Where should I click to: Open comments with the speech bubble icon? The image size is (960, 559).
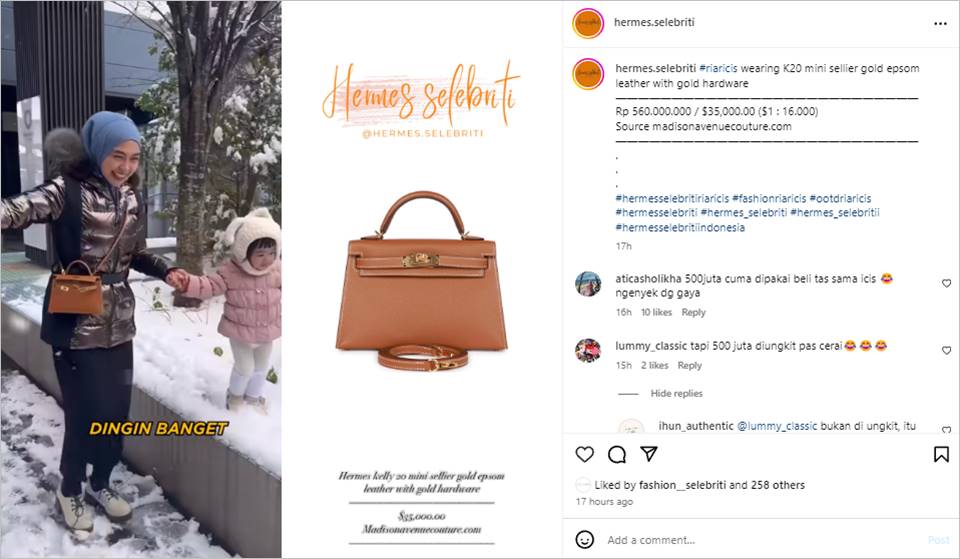(617, 454)
